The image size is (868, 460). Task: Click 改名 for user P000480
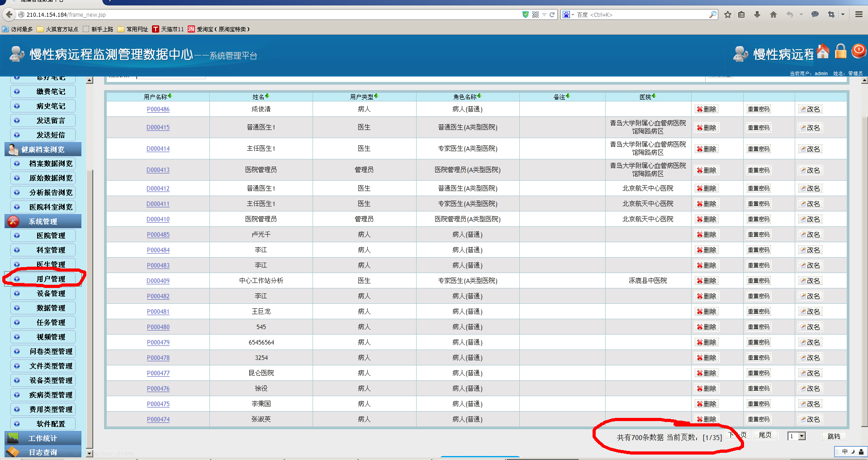tap(810, 327)
